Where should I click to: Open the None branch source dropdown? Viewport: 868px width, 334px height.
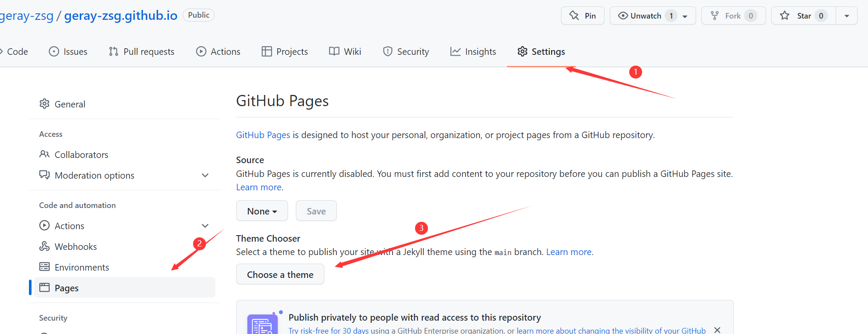[262, 211]
